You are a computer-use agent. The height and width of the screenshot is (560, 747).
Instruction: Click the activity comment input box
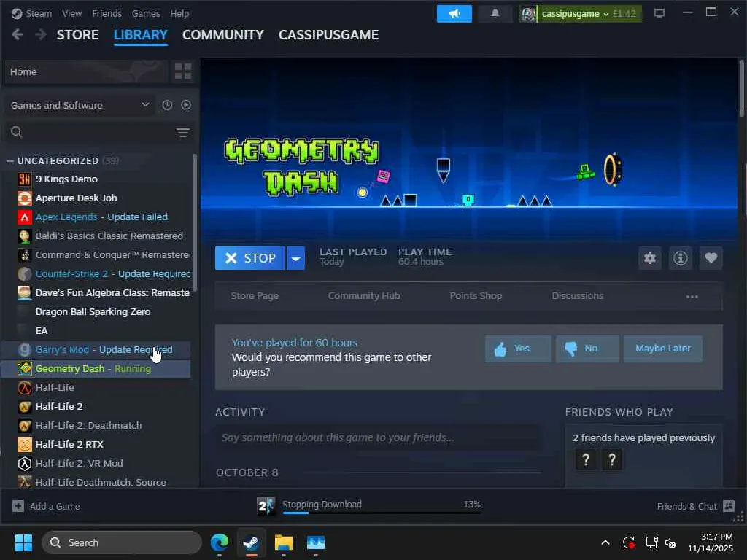tap(378, 437)
